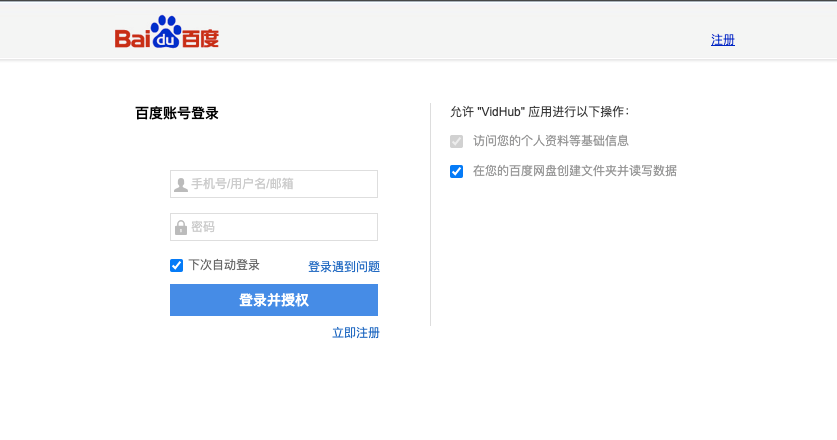Focus the 密码 password input field
The width and height of the screenshot is (837, 440).
[280, 227]
